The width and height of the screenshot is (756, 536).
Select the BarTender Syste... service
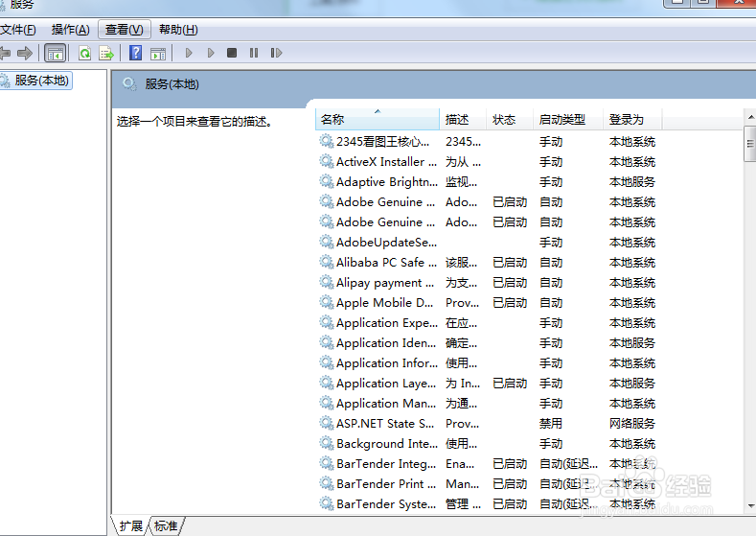[x=487, y=504]
